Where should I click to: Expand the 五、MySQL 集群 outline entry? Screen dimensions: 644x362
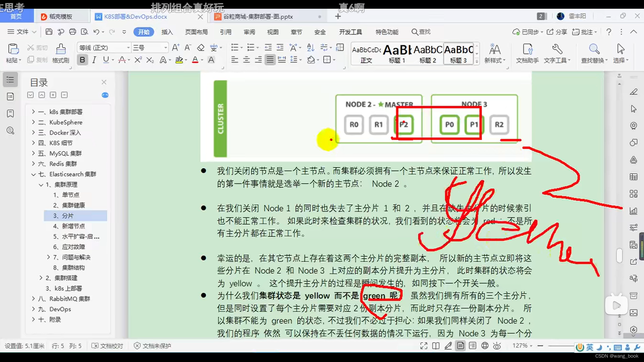click(33, 153)
